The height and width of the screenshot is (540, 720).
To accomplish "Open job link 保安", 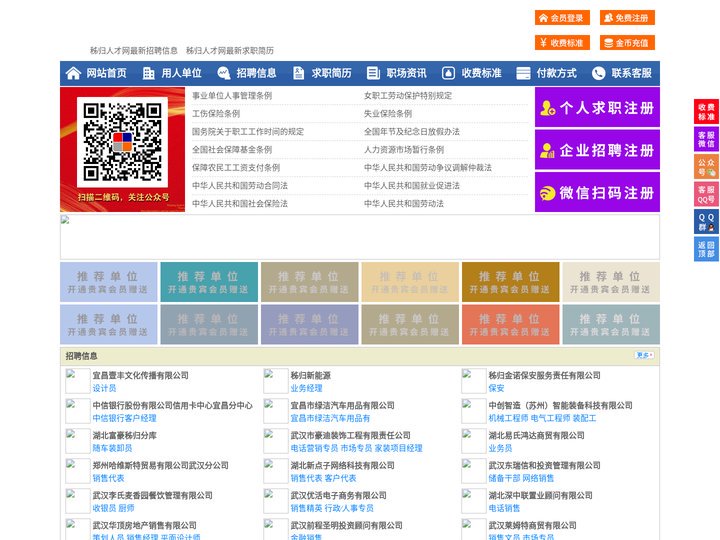I will click(496, 388).
